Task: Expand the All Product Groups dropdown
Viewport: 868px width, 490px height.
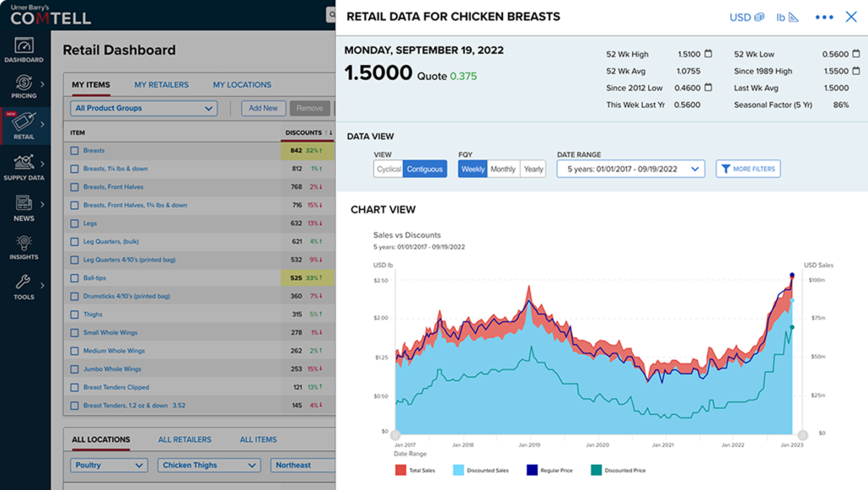Action: coord(144,109)
